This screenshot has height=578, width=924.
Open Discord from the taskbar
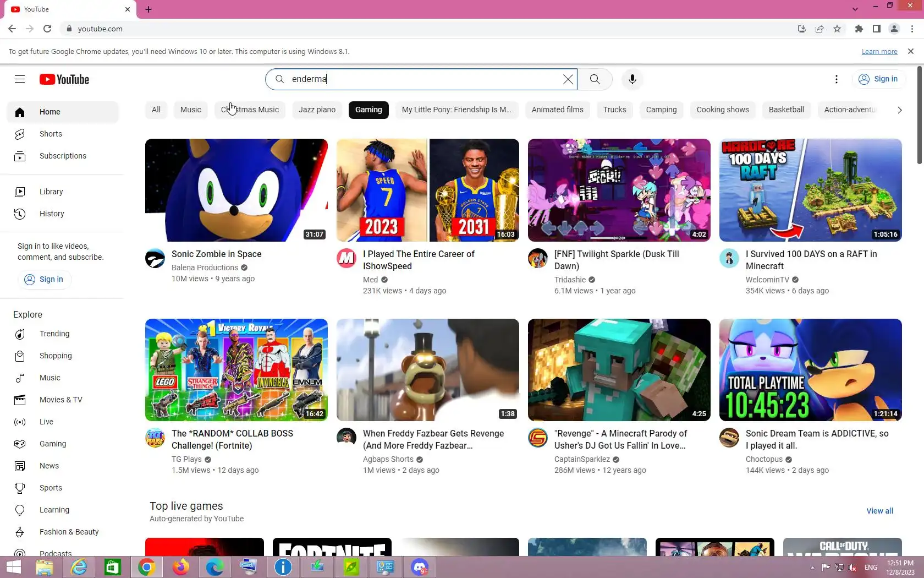[x=420, y=567]
